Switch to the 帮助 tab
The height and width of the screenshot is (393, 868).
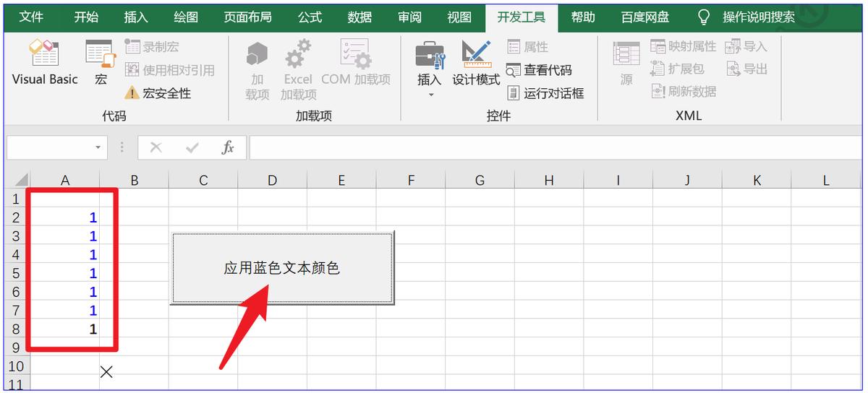583,17
